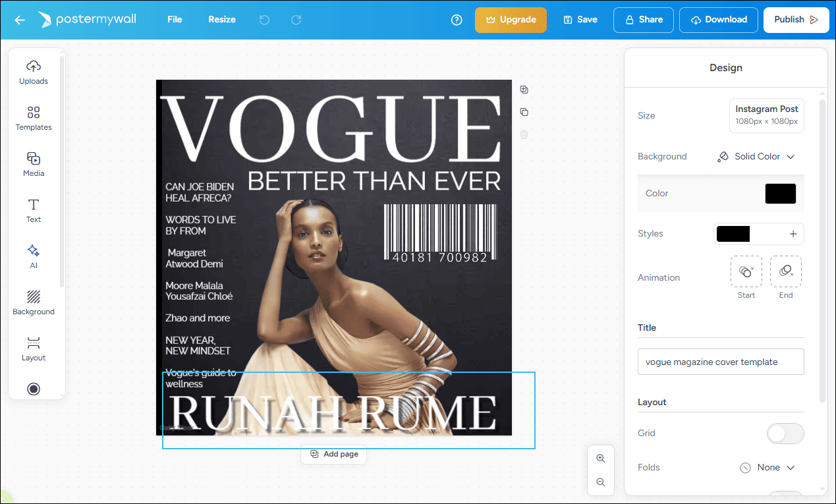Click the Add page button
This screenshot has height=504, width=836.
[333, 454]
